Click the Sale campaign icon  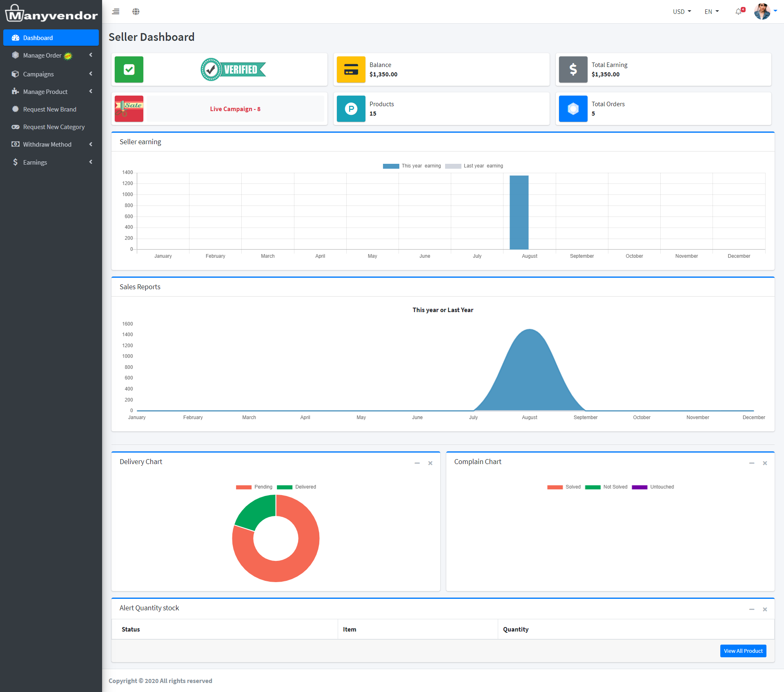129,109
